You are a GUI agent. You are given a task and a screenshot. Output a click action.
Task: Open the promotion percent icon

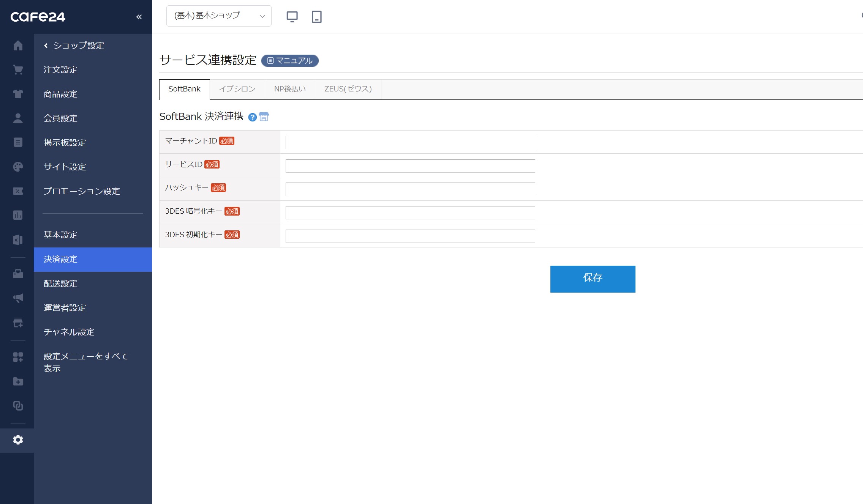tap(18, 191)
